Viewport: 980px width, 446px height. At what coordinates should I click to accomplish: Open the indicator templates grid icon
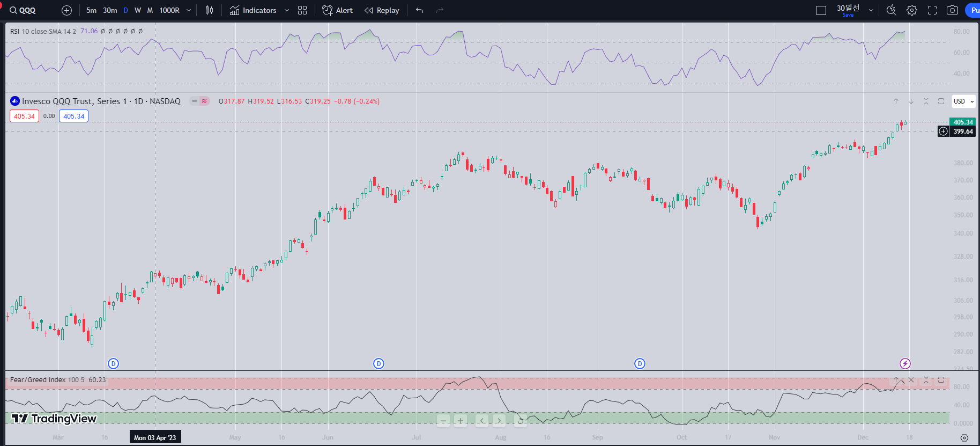[302, 10]
